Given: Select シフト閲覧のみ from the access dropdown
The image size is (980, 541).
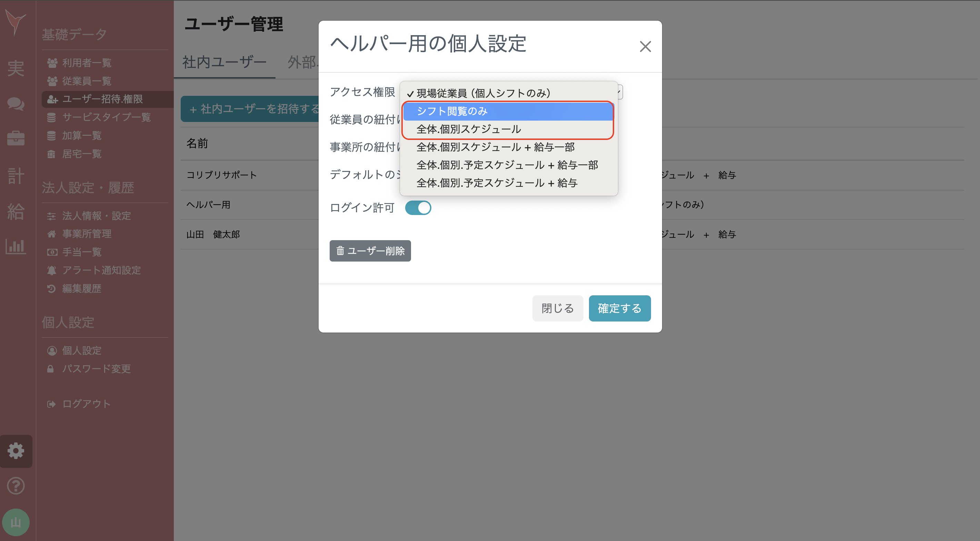Looking at the screenshot, I should coord(453,111).
